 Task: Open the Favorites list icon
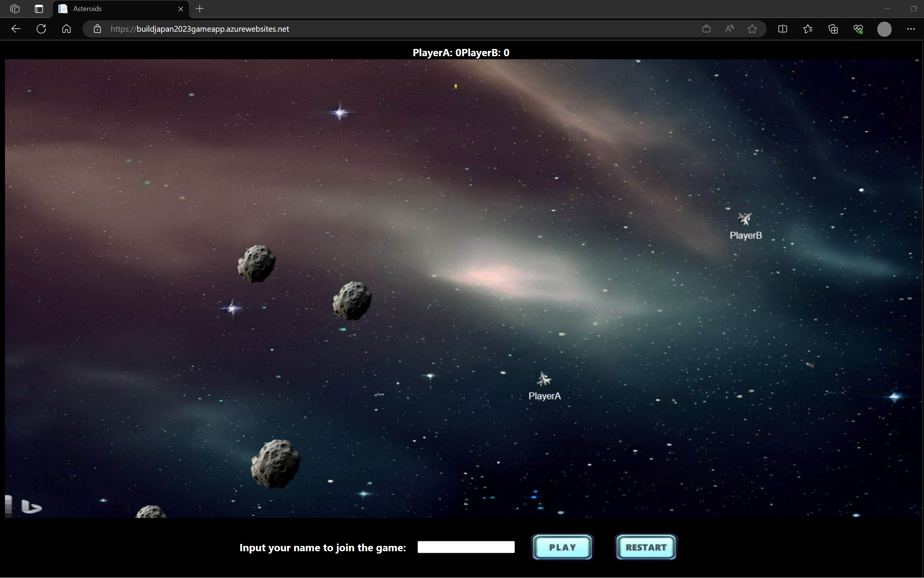[x=807, y=29]
